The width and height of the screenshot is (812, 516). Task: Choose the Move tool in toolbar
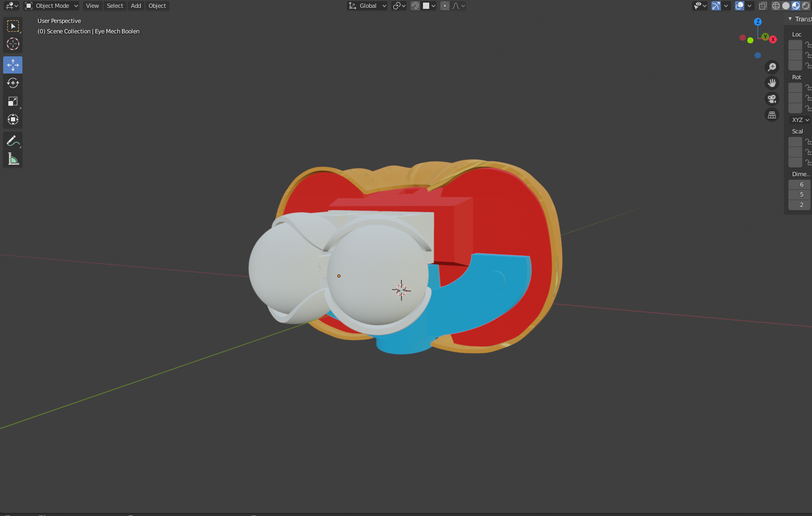[13, 65]
